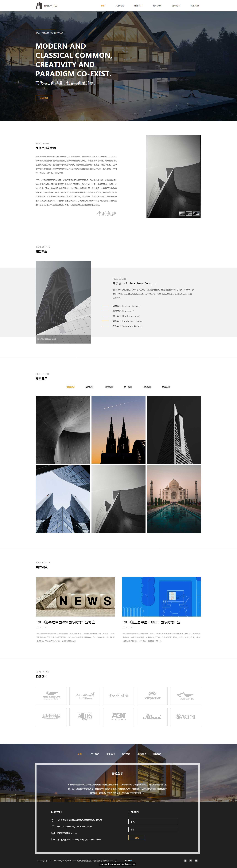
Task: Click the mobile phone icon in contact section
Action: pyautogui.click(x=53, y=827)
